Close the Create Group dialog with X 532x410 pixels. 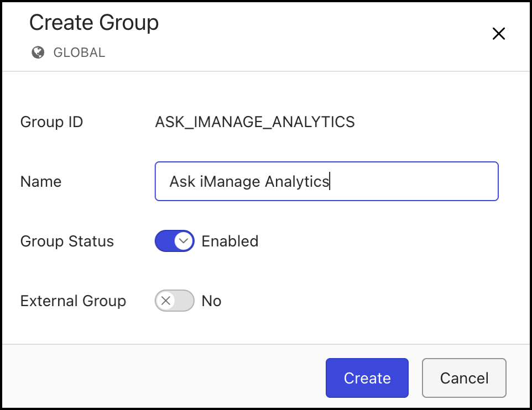point(498,34)
